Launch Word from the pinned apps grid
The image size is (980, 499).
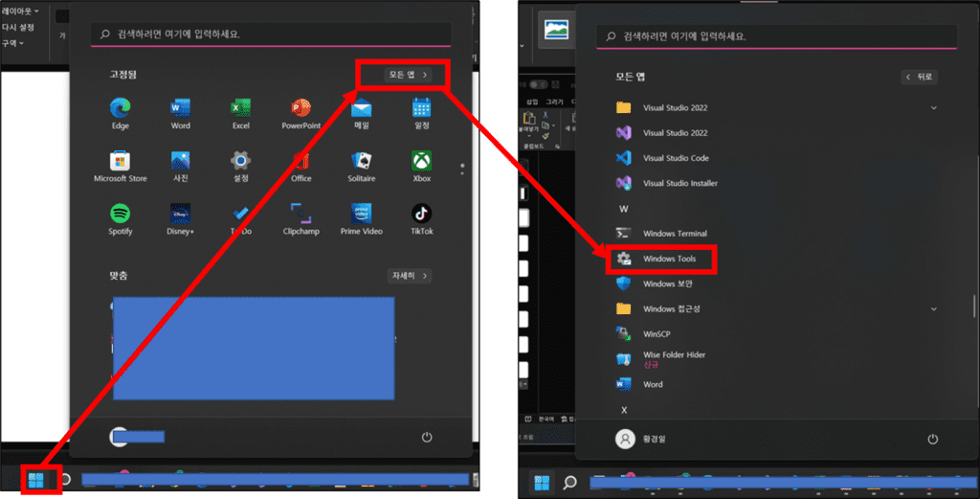180,113
